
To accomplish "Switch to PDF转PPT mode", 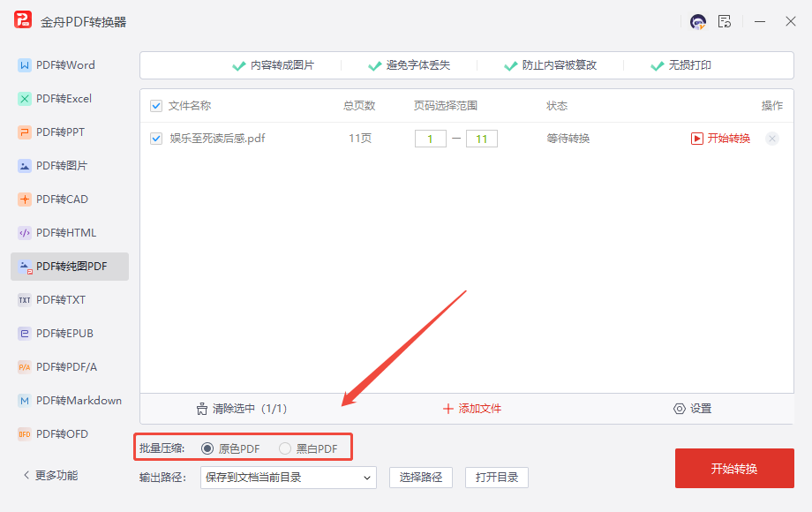I will [x=70, y=132].
